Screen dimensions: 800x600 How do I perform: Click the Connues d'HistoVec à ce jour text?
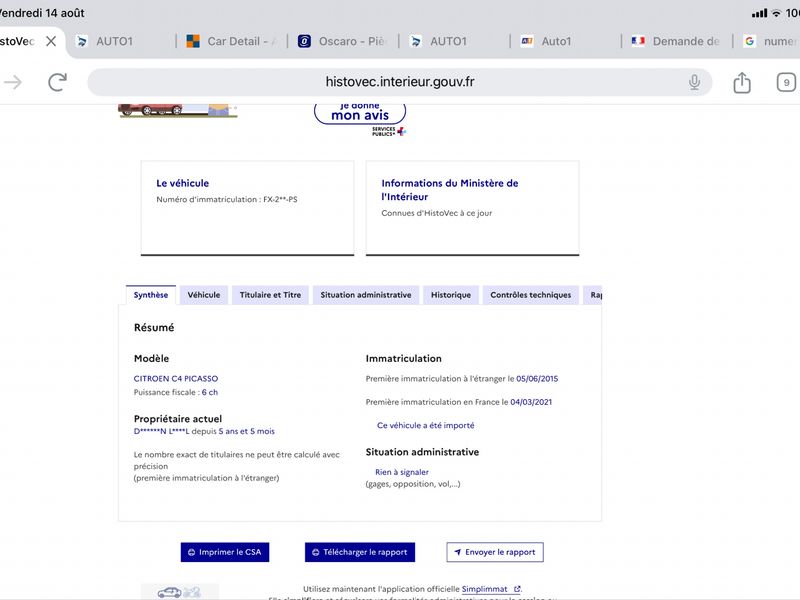437,213
